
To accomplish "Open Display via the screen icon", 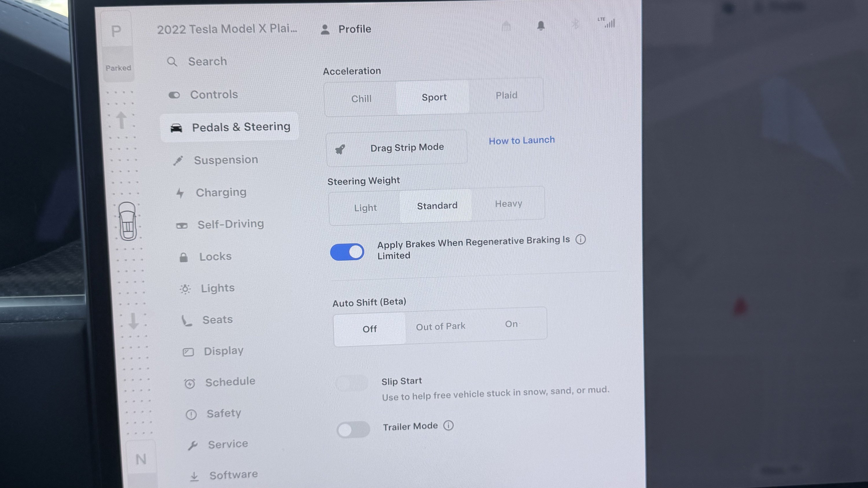I will (188, 352).
